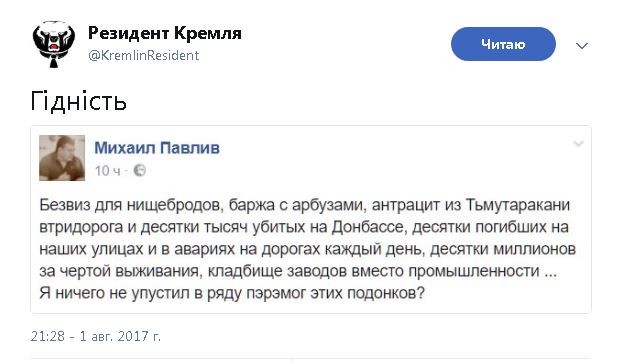Click the tweet text Гідність

click(x=78, y=101)
